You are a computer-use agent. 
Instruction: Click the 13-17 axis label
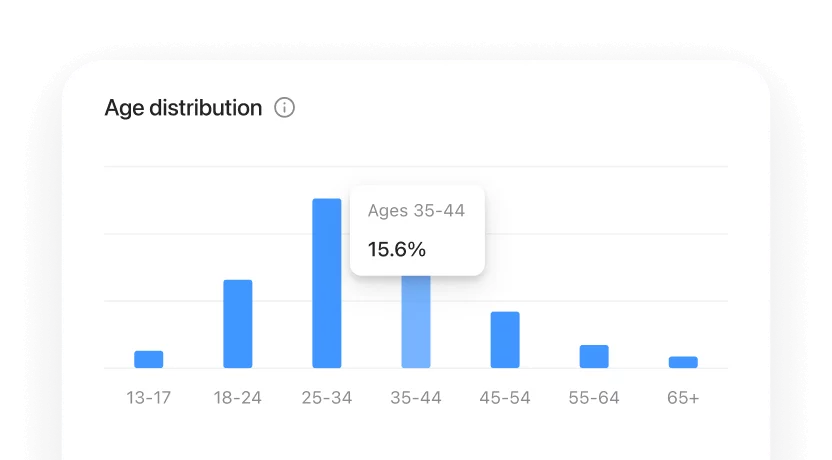tap(149, 398)
